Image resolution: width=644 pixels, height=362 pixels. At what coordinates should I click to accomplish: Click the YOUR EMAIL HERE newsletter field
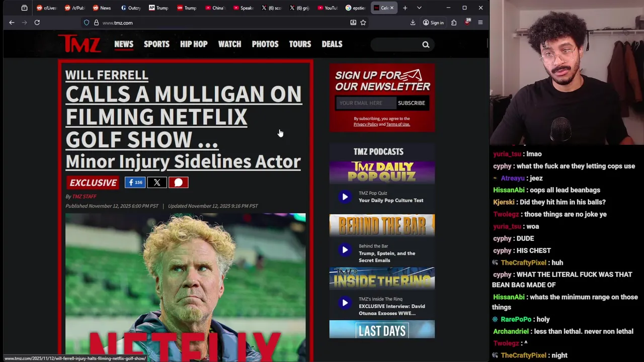(365, 103)
